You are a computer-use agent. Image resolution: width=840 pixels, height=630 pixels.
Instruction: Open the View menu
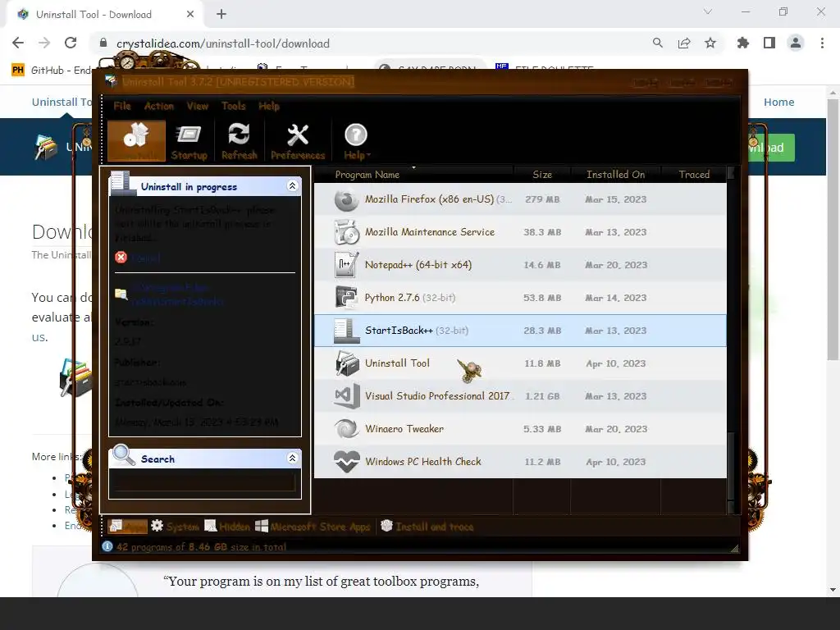coord(197,106)
